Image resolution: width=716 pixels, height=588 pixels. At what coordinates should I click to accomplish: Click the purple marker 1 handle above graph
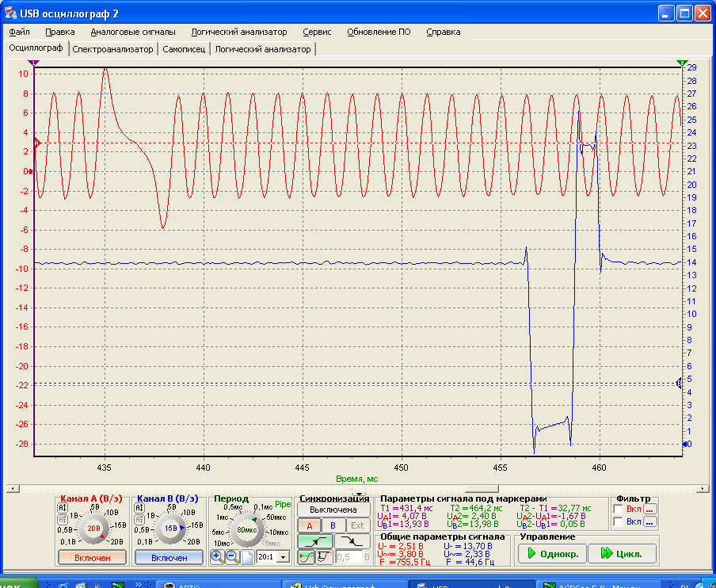pyautogui.click(x=34, y=63)
